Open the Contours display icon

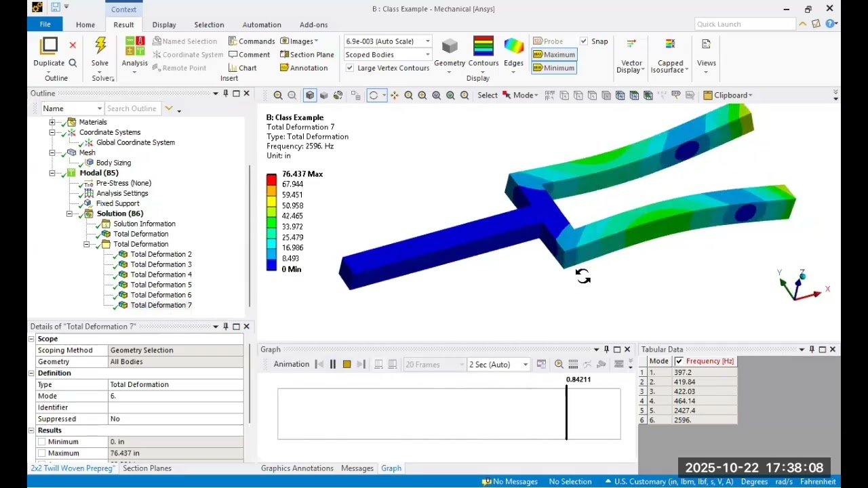[x=484, y=47]
